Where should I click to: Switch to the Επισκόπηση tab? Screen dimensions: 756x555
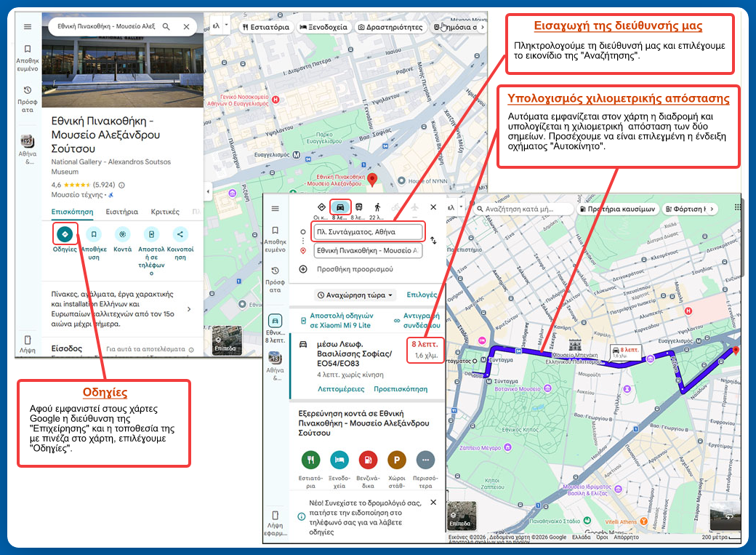(72, 212)
